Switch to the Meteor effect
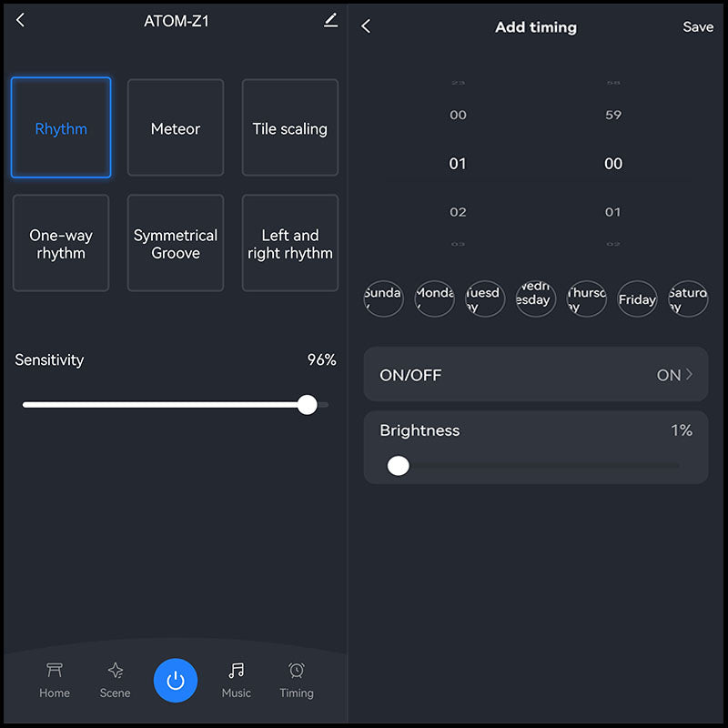728x728 pixels. tap(175, 127)
